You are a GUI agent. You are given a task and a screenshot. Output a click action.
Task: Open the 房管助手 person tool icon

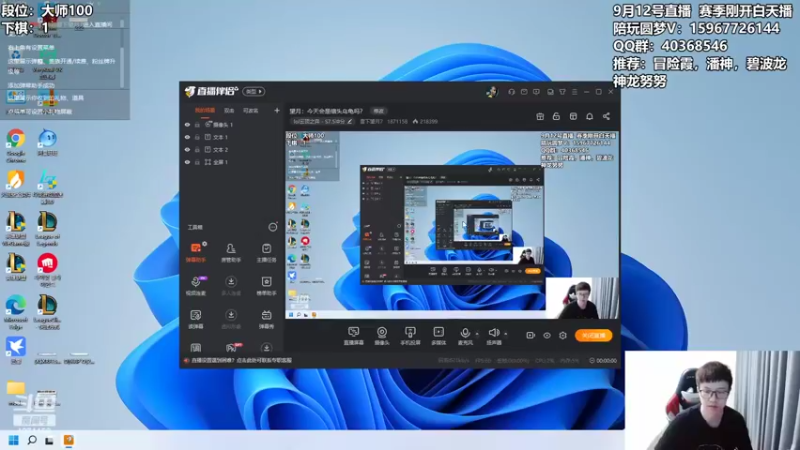[x=231, y=252]
